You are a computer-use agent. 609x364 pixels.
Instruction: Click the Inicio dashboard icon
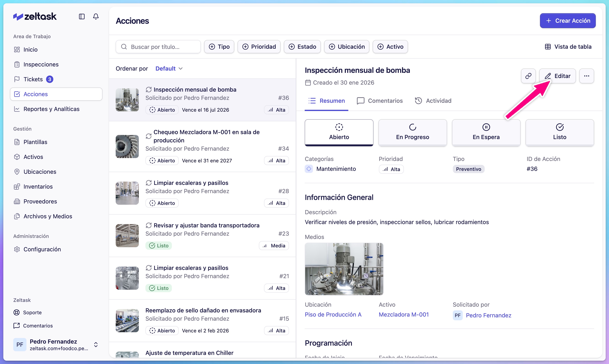click(17, 50)
